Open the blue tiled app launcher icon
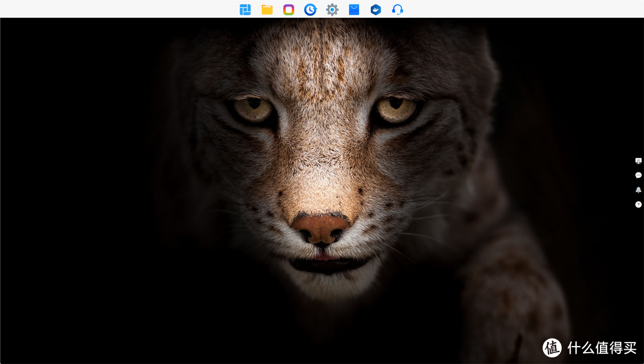 click(x=245, y=10)
